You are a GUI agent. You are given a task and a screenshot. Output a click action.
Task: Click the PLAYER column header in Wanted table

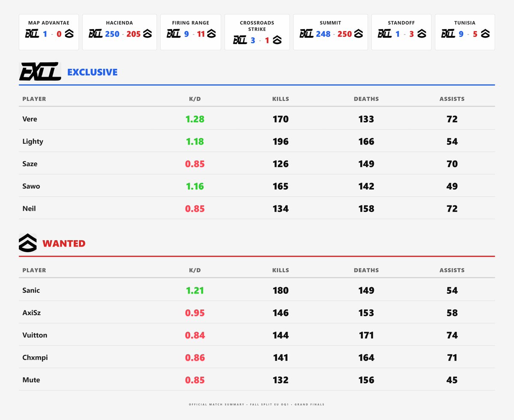pos(34,270)
